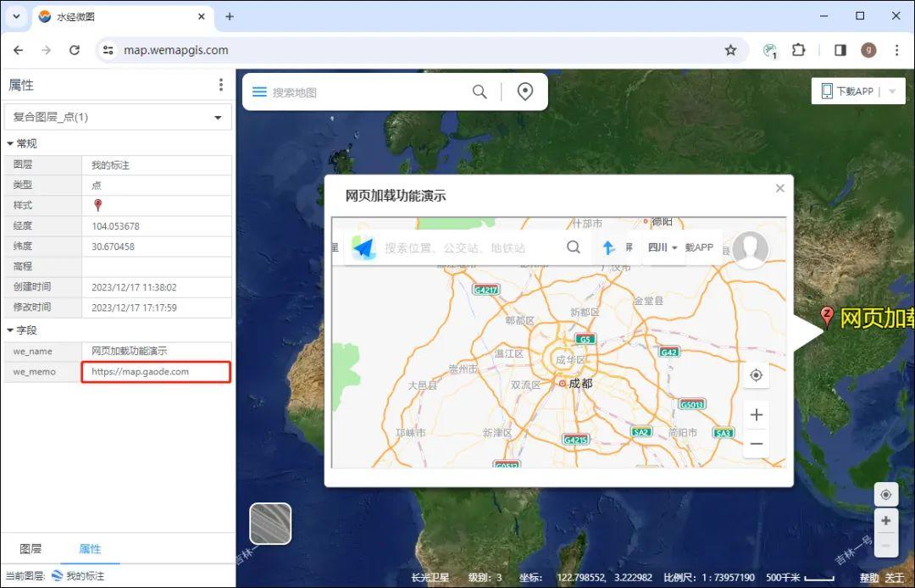The image size is (915, 588).
Task: Click the Gaode route direction arrow icon
Action: 608,248
